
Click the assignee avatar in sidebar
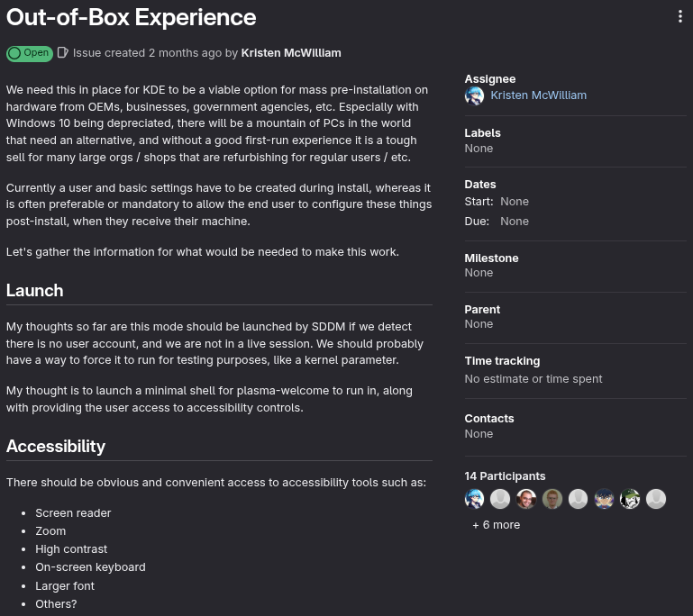[x=474, y=95]
